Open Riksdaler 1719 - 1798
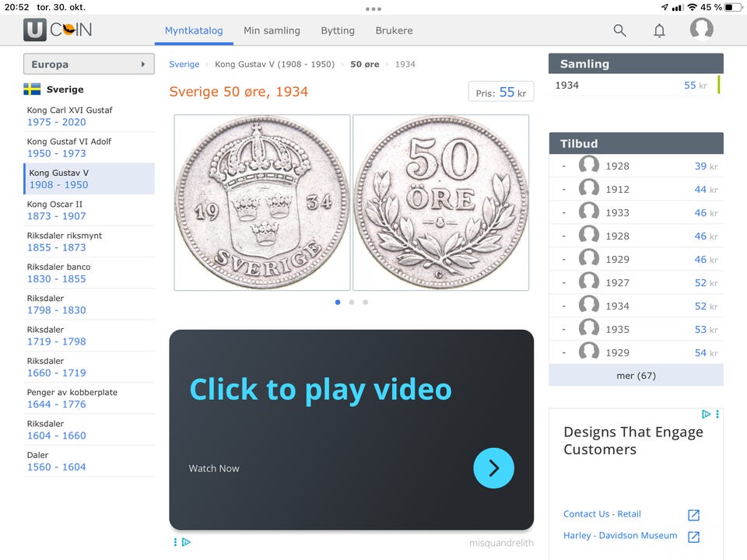 pyautogui.click(x=89, y=336)
